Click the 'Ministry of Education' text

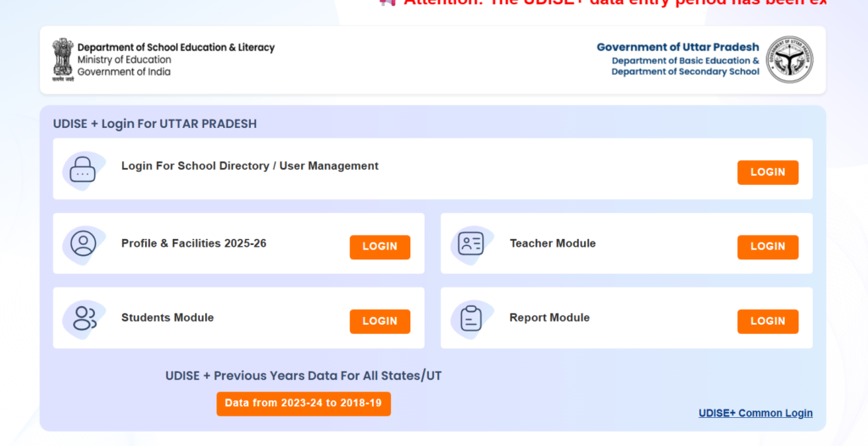pyautogui.click(x=125, y=60)
